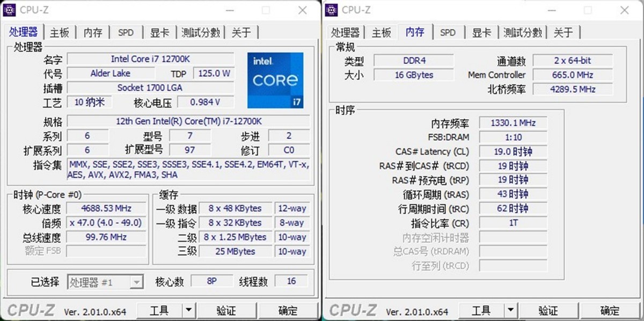
Task: Open the SPD tab in the left window
Action: (x=126, y=33)
